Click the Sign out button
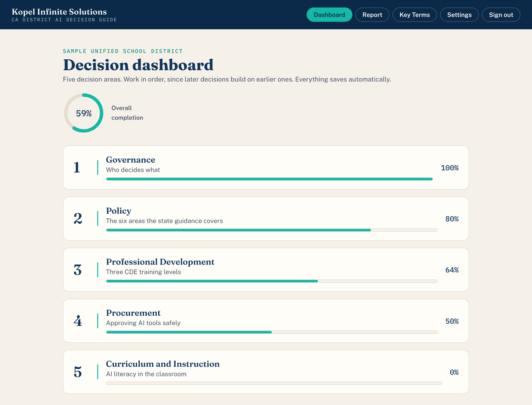Screen dimensions: 532x405 501,15
